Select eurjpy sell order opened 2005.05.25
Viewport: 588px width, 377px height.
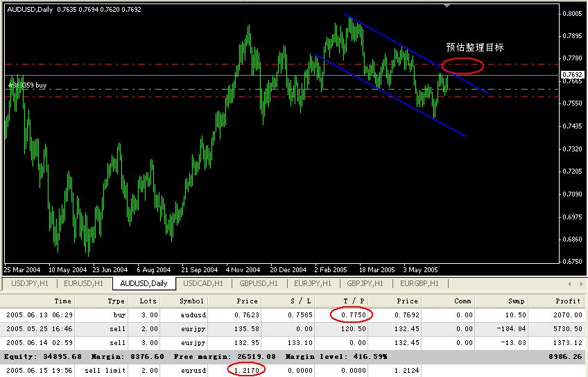coord(293,329)
